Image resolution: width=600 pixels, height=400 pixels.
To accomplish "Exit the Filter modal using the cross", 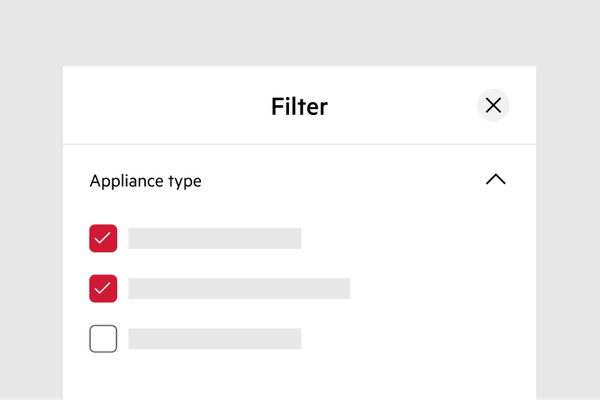I will tap(493, 105).
